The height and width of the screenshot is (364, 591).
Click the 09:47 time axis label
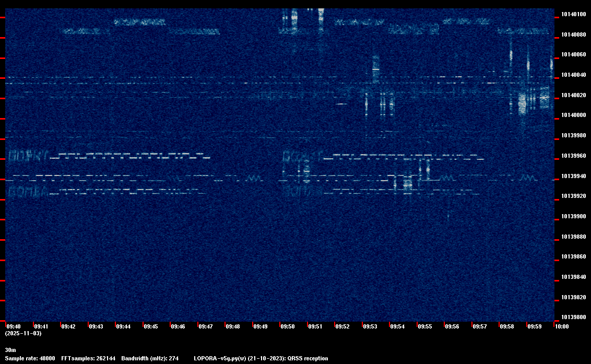click(205, 326)
